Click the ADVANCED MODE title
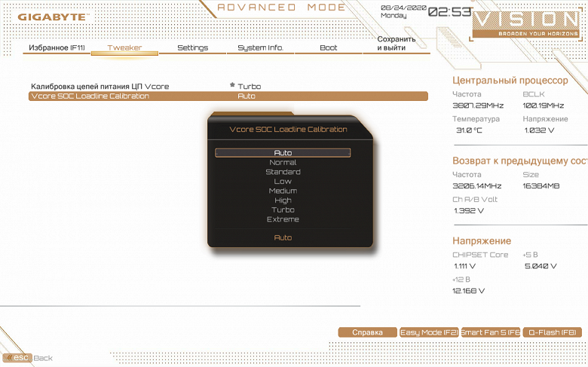Screen dimensions: 588x367 pos(281,7)
